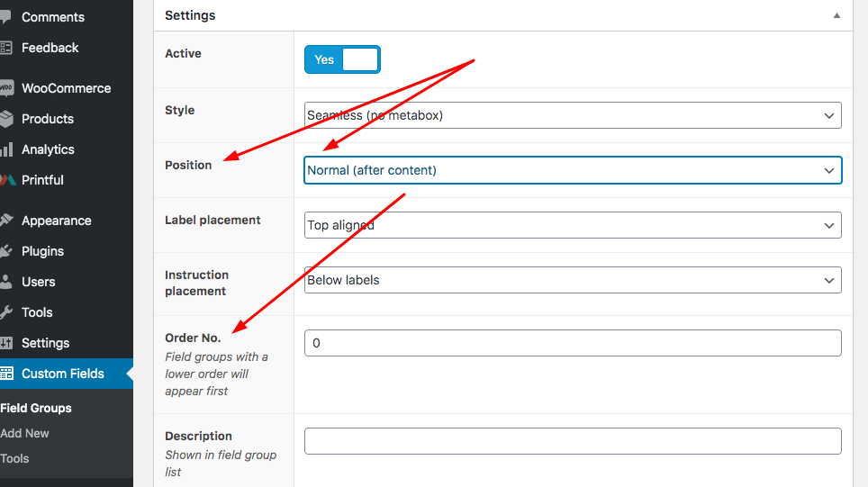Open the Style dropdown
This screenshot has height=487, width=868.
(x=573, y=115)
